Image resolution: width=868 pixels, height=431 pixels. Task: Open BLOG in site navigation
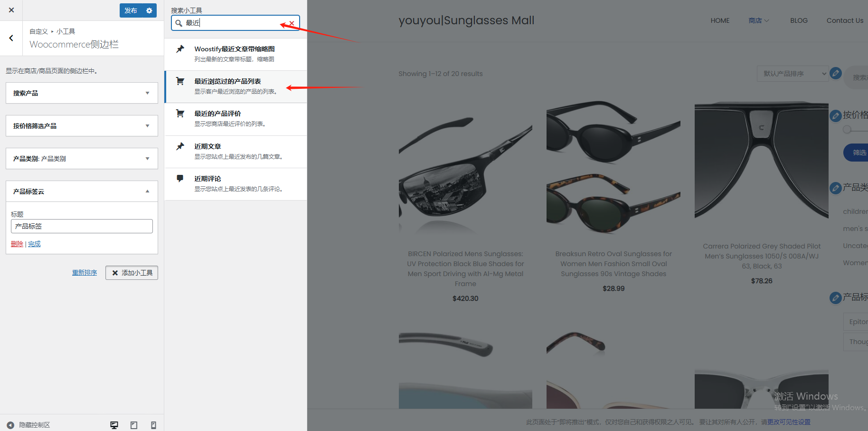799,20
